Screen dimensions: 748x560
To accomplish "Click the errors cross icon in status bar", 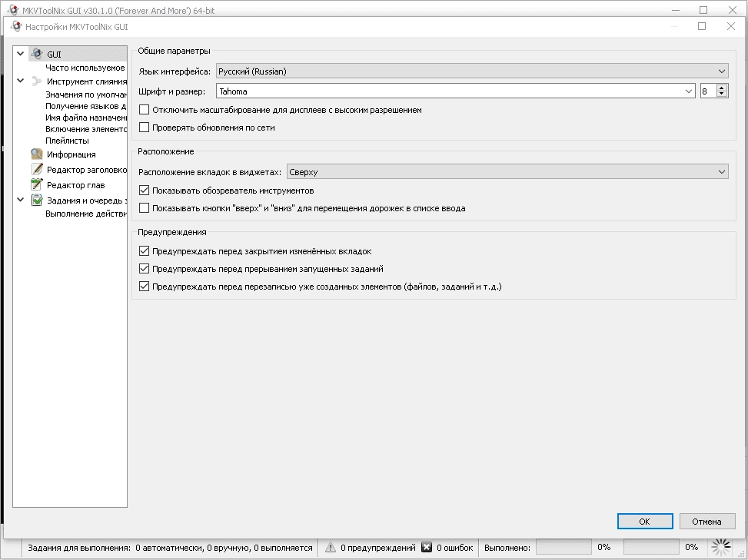I will point(427,547).
